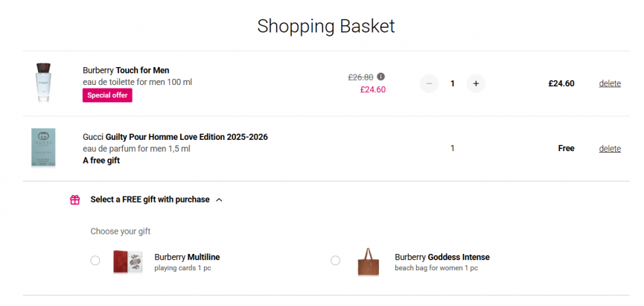Open Gucci Guilty Pour Homme Love Edition link
This screenshot has height=306, width=644.
pyautogui.click(x=175, y=137)
